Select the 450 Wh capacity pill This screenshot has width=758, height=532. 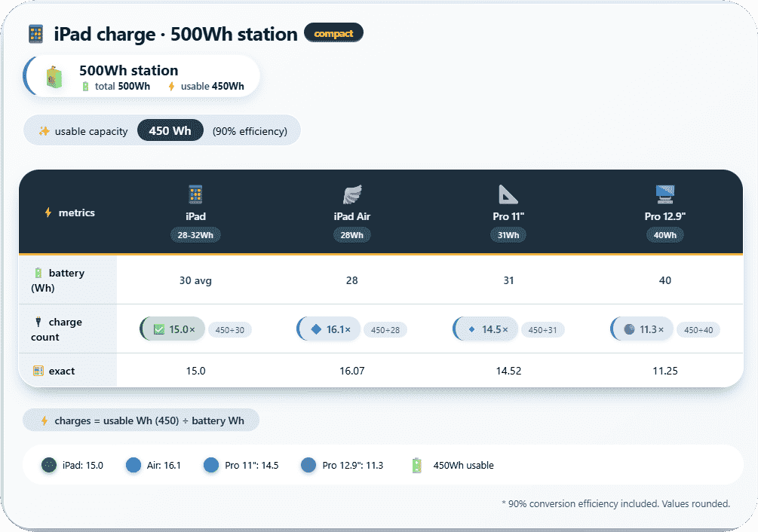click(170, 130)
